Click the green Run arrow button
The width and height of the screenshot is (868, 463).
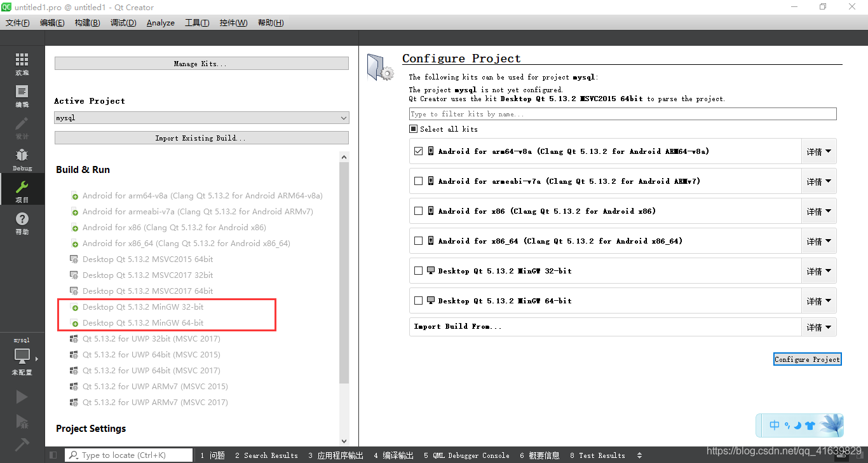pos(22,397)
